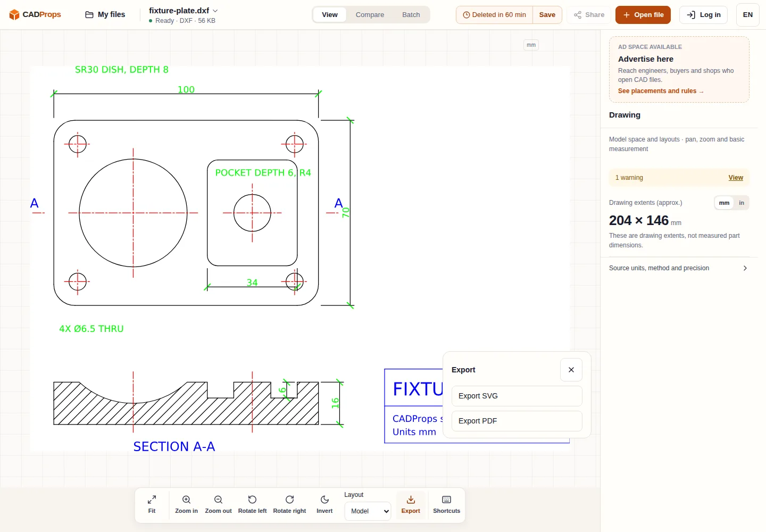Click the 'POCKET DEPTH 6, R4' annotation
The height and width of the screenshot is (532, 766).
(x=263, y=173)
